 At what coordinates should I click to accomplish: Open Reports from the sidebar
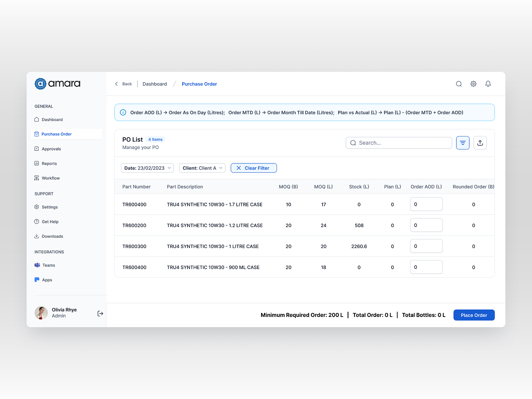tap(49, 163)
